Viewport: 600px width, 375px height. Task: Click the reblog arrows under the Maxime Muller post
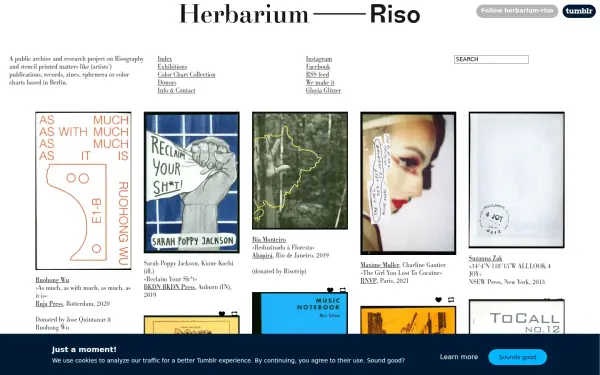pos(451,300)
